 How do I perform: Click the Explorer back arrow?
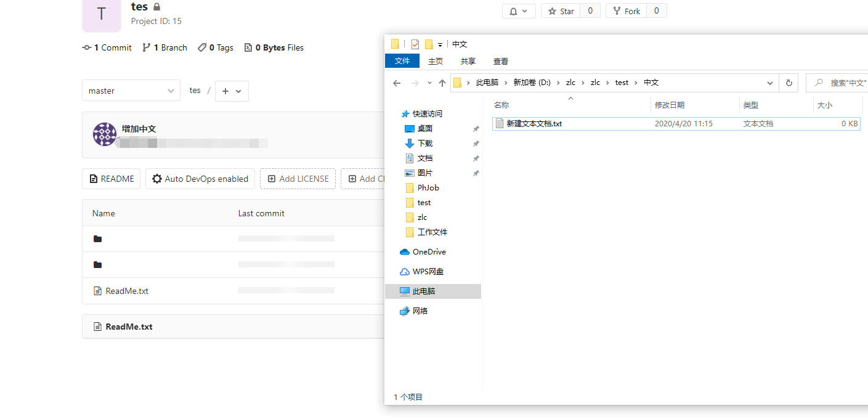click(x=397, y=83)
